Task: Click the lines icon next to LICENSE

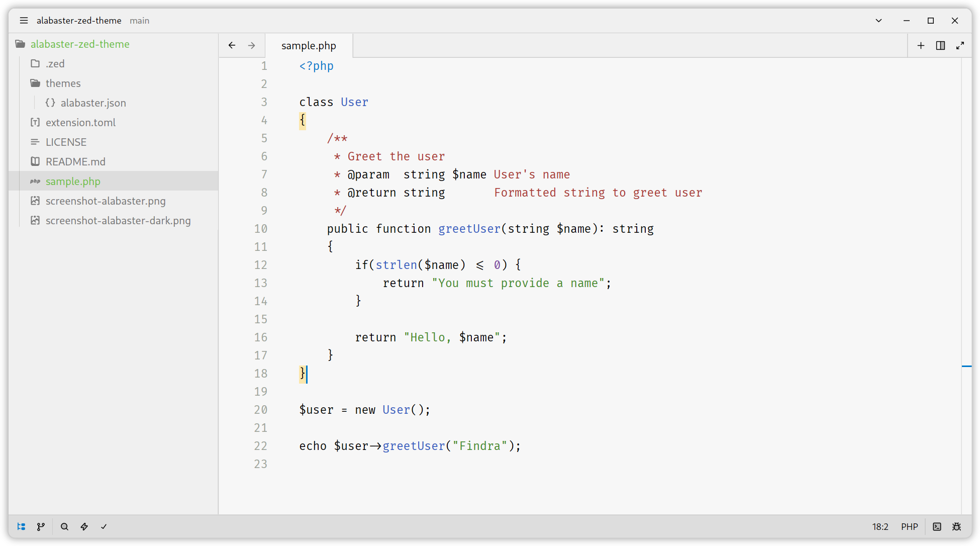Action: [x=35, y=142]
